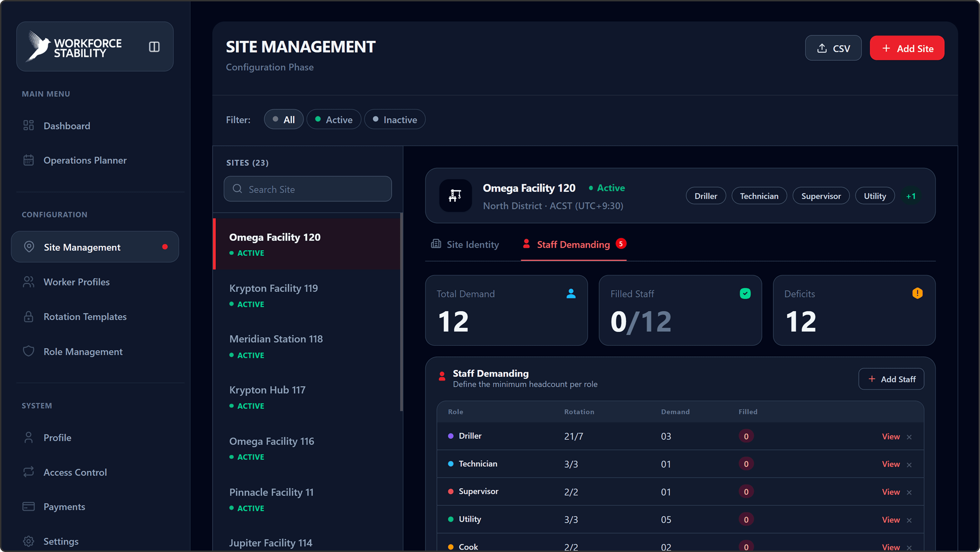Click the Supervisor role tag

821,196
